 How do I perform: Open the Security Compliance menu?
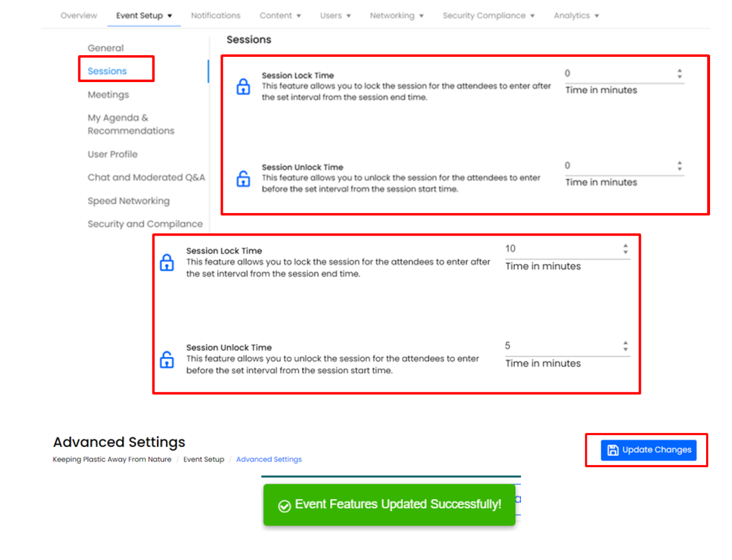pos(488,16)
